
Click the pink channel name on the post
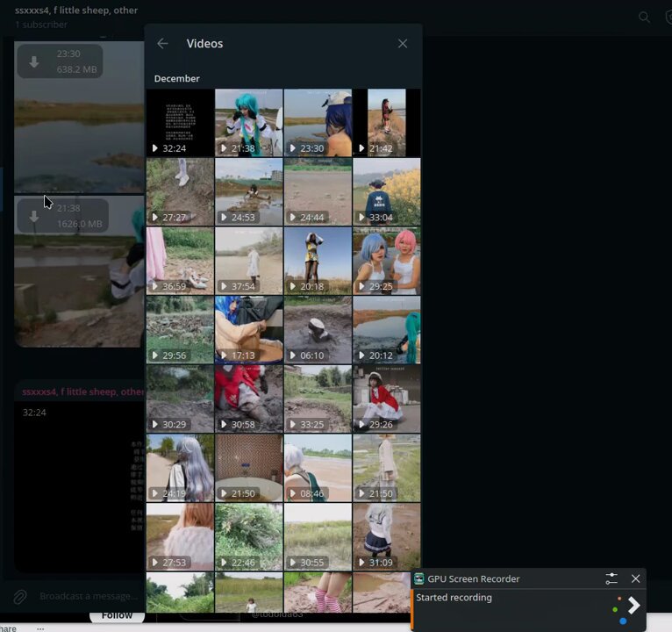pyautogui.click(x=83, y=391)
